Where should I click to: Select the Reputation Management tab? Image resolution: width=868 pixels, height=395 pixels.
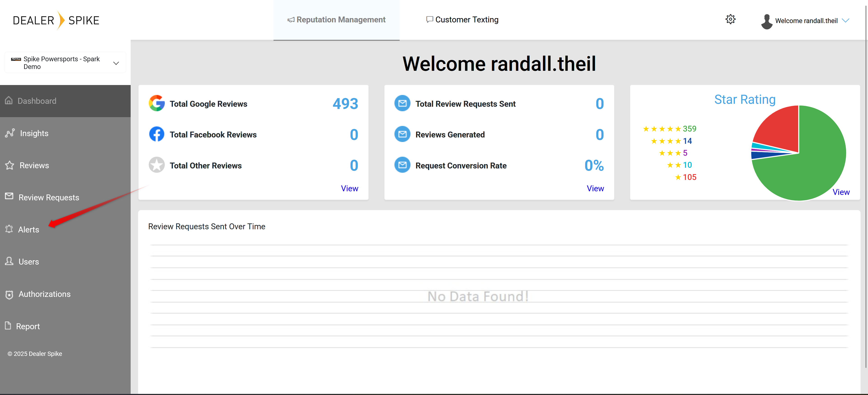(336, 19)
